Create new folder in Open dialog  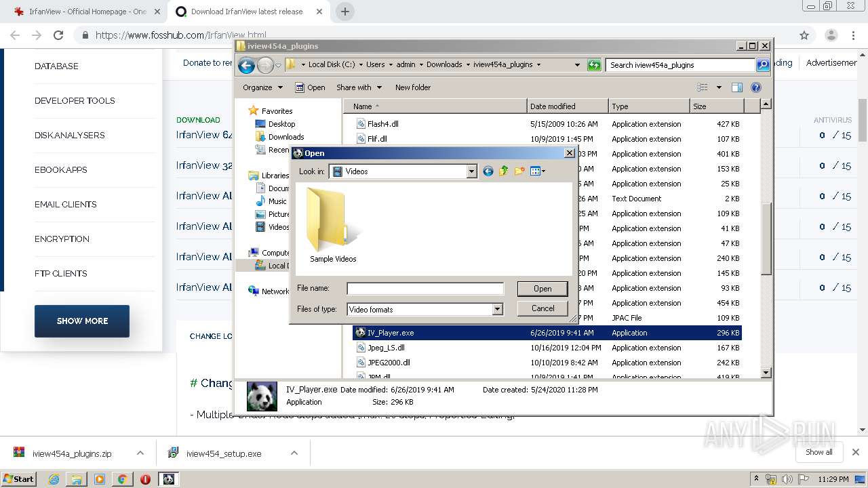coord(519,171)
